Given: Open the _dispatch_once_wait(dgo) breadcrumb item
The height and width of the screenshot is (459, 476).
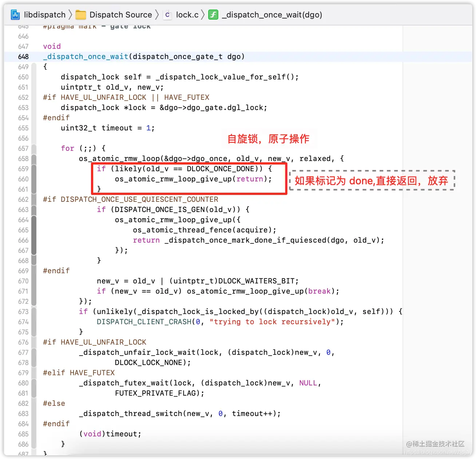Looking at the screenshot, I should (272, 15).
